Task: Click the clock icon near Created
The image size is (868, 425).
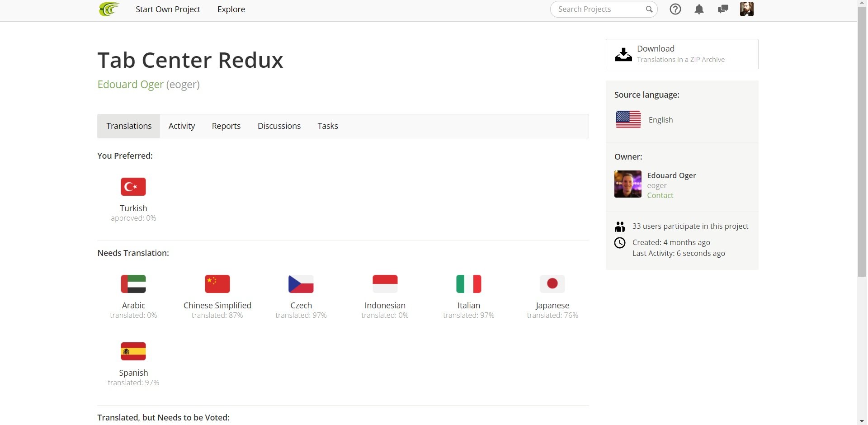Action: coord(620,243)
